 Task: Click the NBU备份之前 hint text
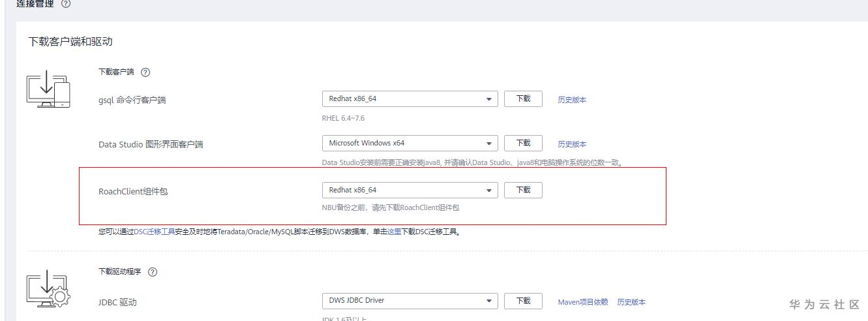point(391,207)
